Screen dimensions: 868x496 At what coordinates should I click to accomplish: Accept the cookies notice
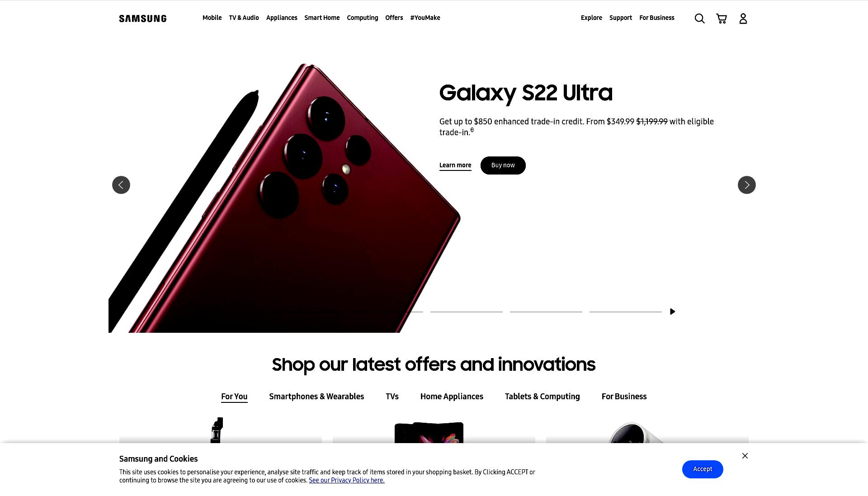pos(703,469)
